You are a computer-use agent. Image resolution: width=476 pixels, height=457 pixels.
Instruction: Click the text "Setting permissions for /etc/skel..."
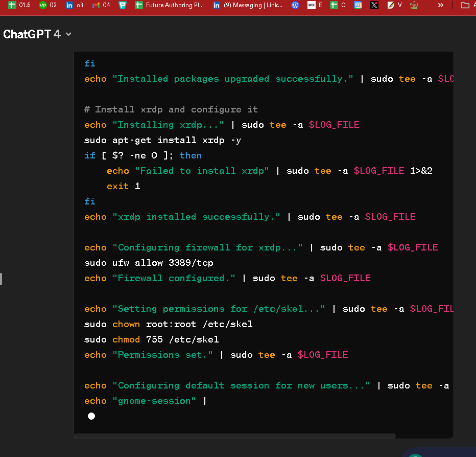[x=219, y=309]
